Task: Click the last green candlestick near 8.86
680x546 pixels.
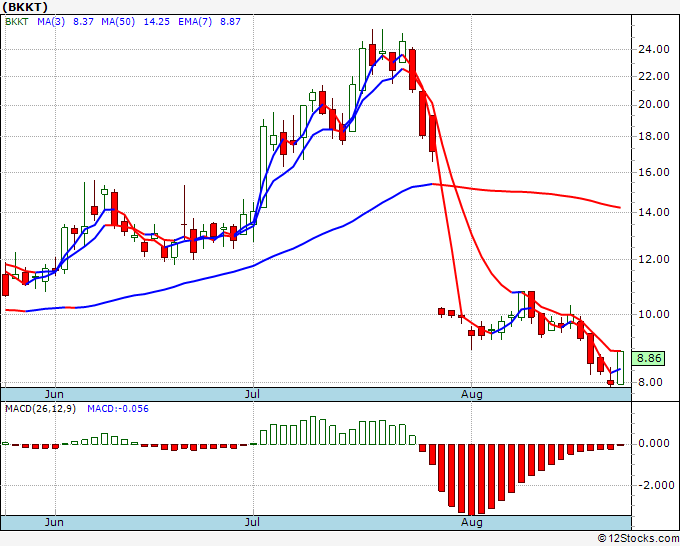Action: 621,367
